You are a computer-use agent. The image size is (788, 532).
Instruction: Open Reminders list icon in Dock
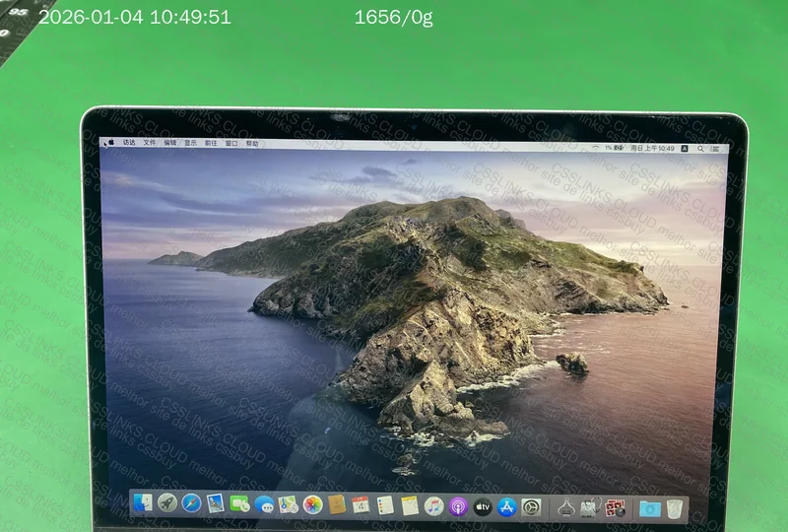click(x=385, y=505)
